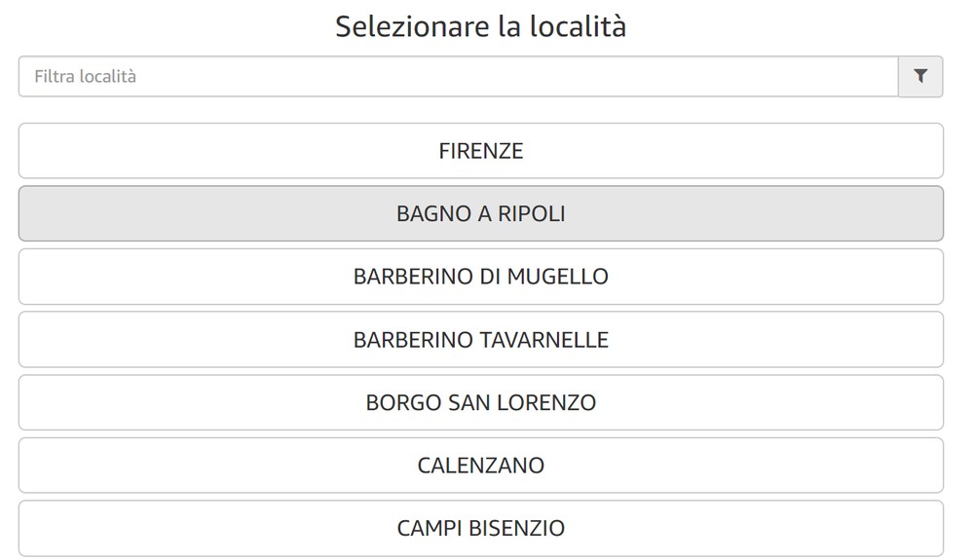Click the highlighted BAGNO A RIPOLI row

click(481, 213)
